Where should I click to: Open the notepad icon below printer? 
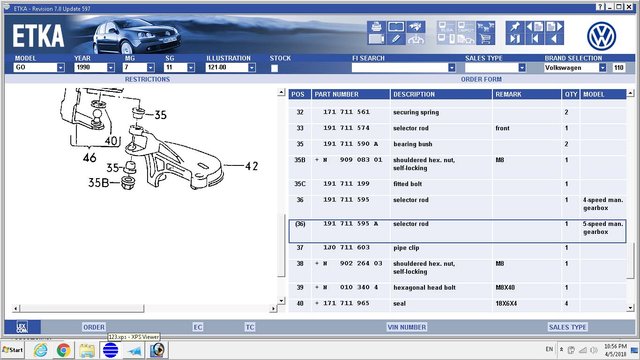[x=376, y=39]
